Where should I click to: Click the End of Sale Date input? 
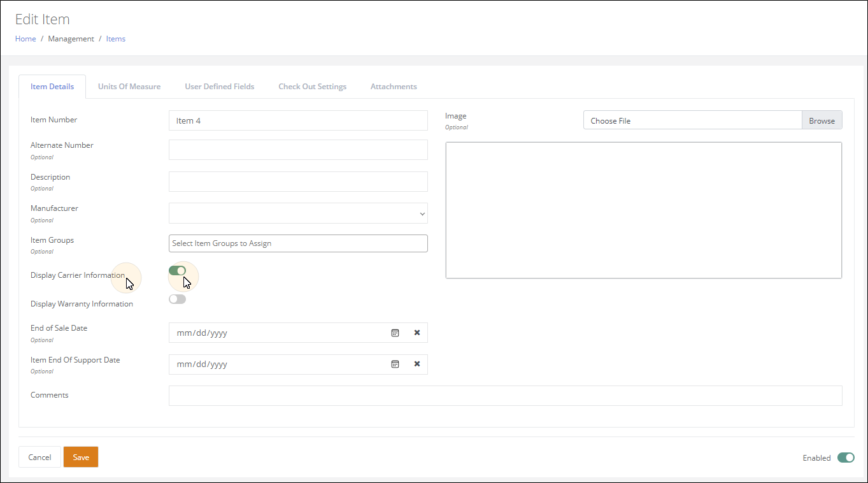[298, 333]
